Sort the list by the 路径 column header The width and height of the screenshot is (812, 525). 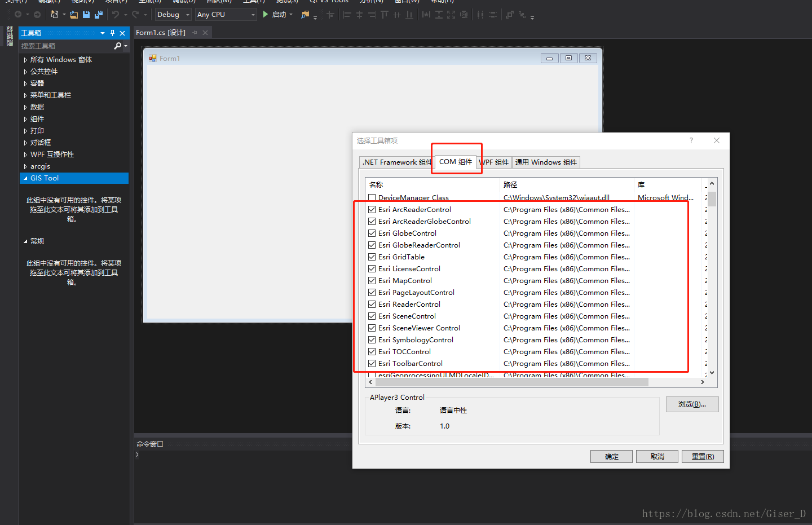567,185
